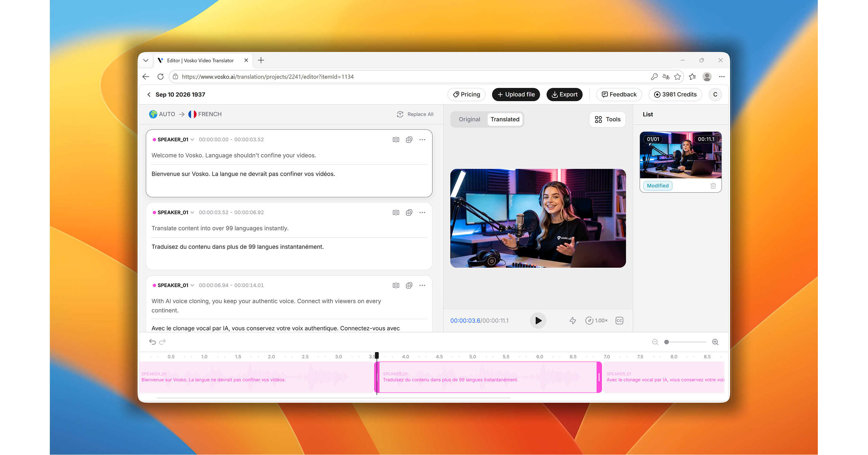Click the split icon on the 00:00:03.52 segment
The height and width of the screenshot is (455, 868).
click(396, 212)
